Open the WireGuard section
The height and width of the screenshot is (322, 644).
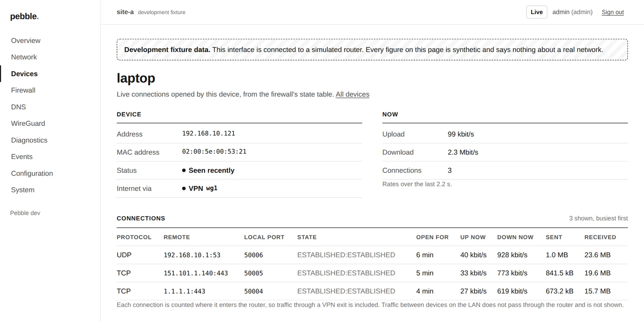pyautogui.click(x=28, y=124)
